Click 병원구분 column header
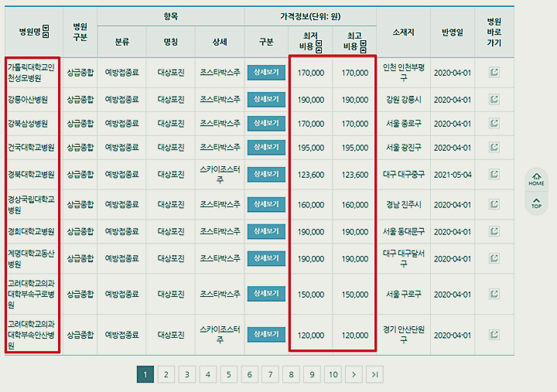557x392 pixels. click(x=80, y=32)
